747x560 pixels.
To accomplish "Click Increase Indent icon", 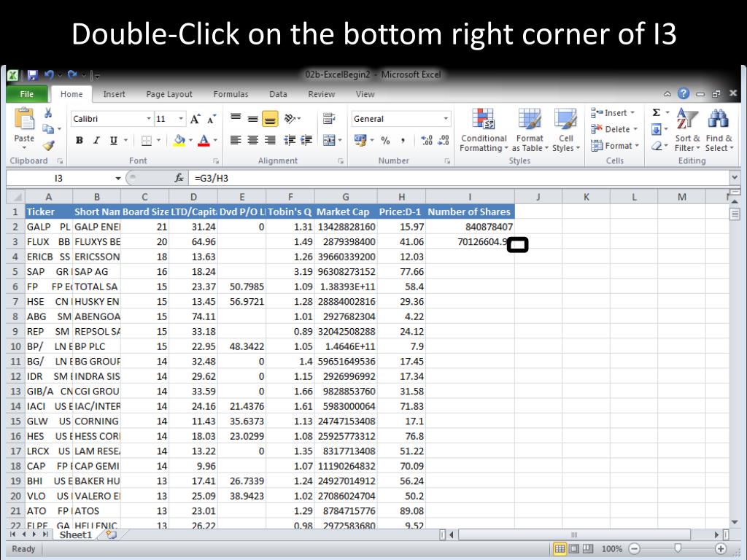I will point(306,140).
